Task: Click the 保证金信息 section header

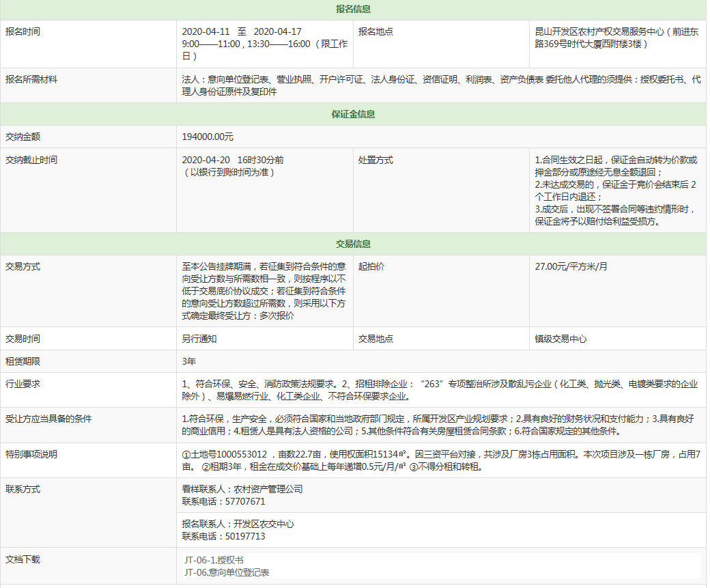Action: pyautogui.click(x=354, y=114)
